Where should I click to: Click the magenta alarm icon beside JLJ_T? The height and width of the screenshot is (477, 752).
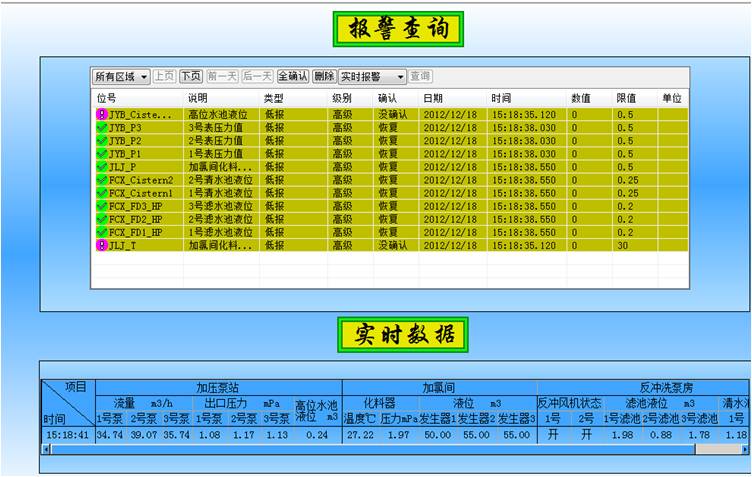click(x=101, y=245)
